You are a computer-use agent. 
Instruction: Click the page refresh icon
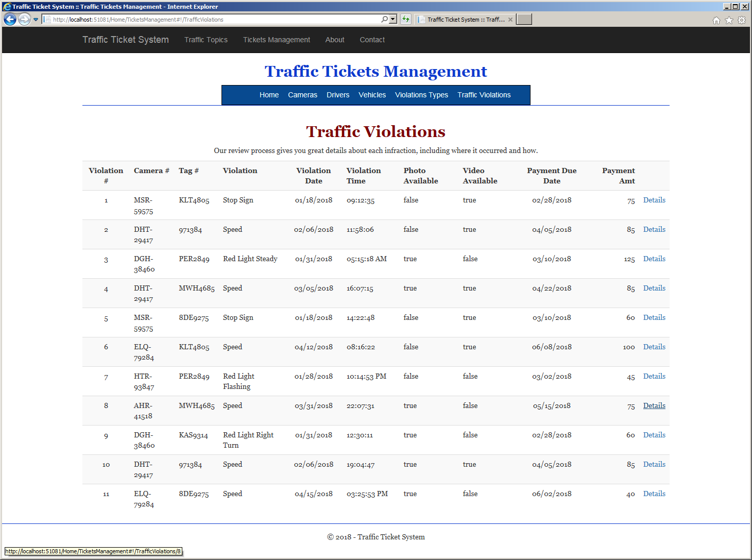(x=406, y=19)
